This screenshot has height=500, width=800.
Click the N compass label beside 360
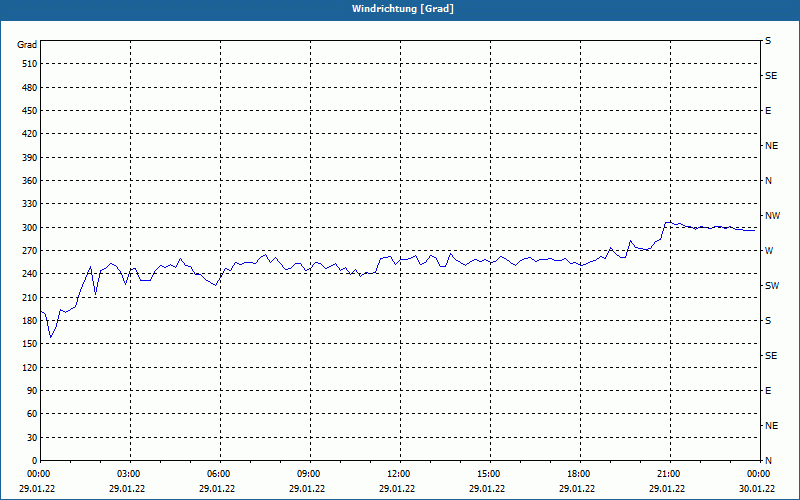pyautogui.click(x=768, y=181)
